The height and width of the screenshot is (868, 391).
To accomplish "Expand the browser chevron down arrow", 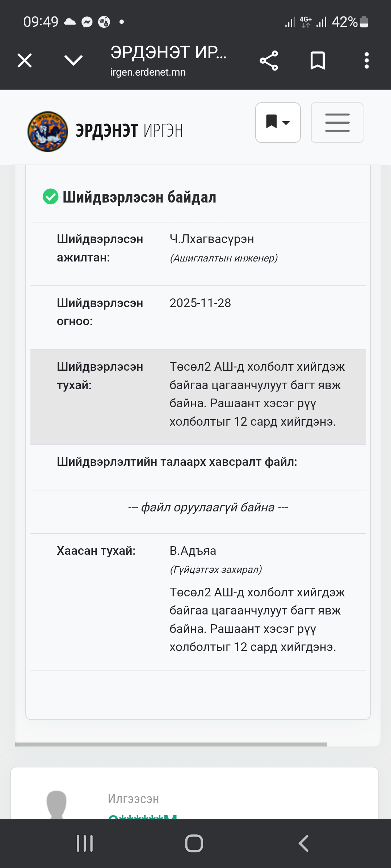I will (73, 60).
